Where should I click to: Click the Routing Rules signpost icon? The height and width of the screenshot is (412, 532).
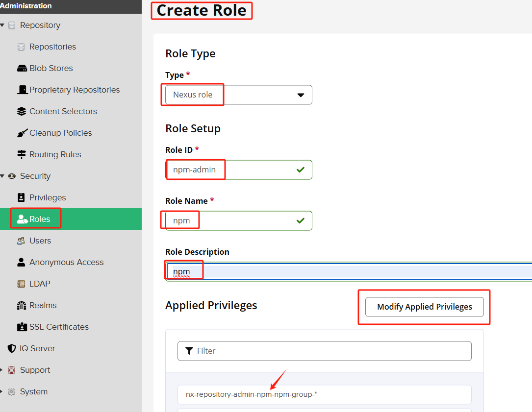(22, 154)
